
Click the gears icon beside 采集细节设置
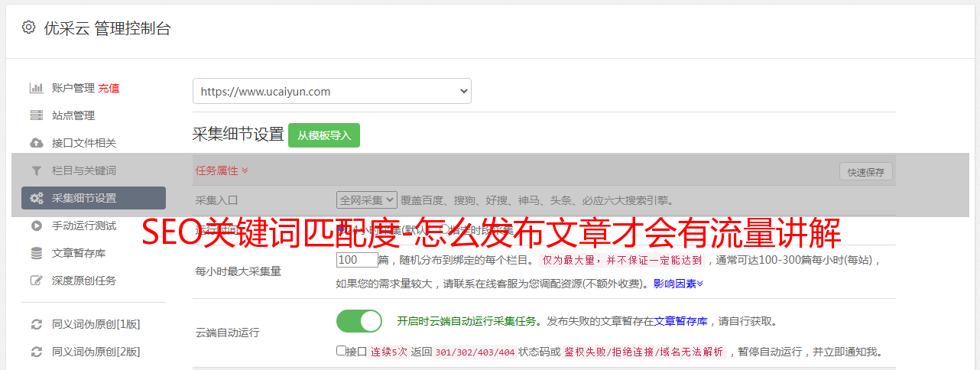(37, 198)
